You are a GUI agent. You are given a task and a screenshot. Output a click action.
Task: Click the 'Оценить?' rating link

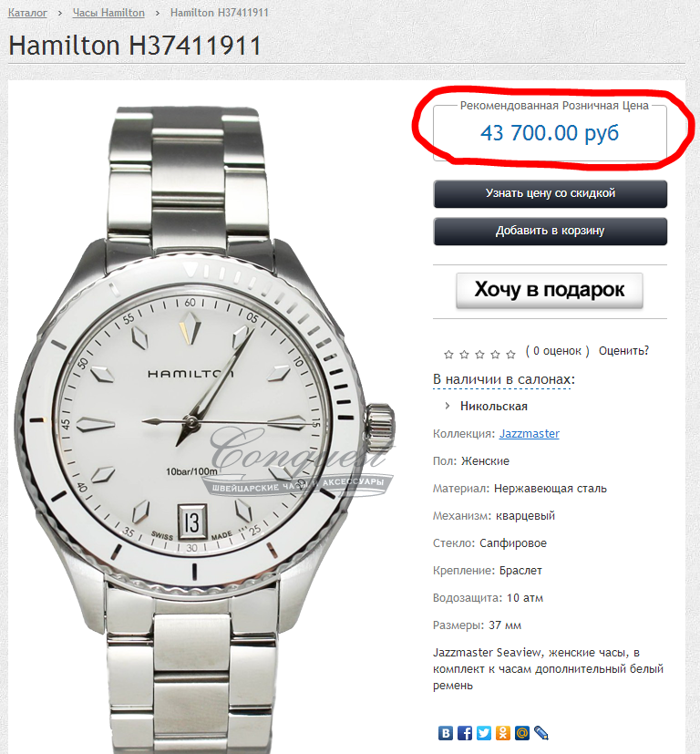(623, 351)
